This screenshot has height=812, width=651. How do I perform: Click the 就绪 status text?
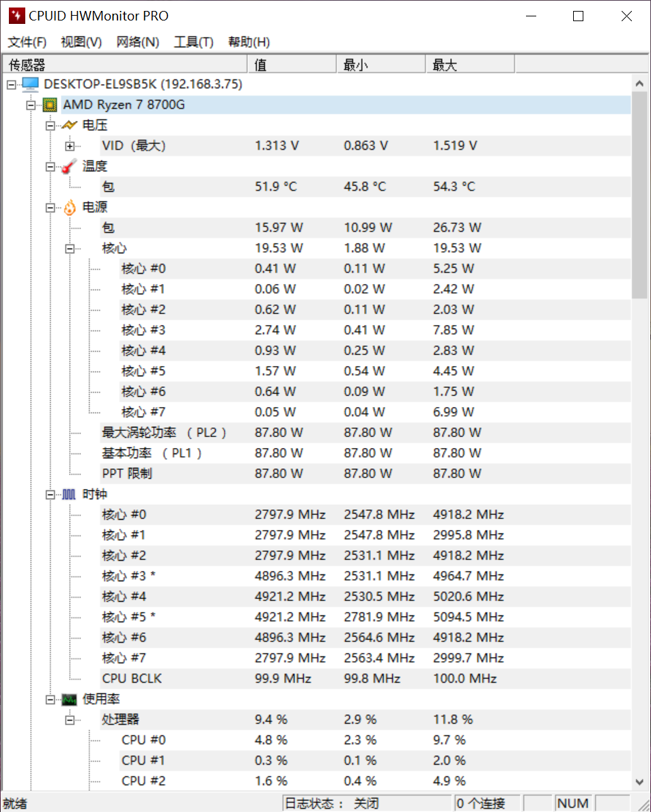(x=15, y=804)
